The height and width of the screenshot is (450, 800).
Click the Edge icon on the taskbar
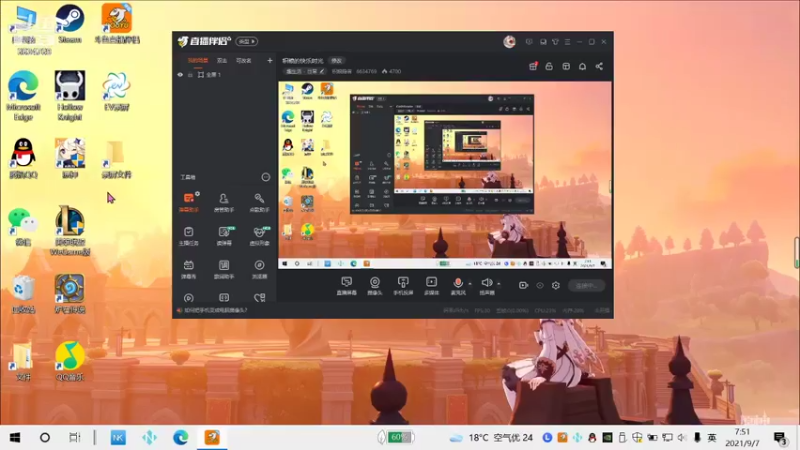click(181, 438)
